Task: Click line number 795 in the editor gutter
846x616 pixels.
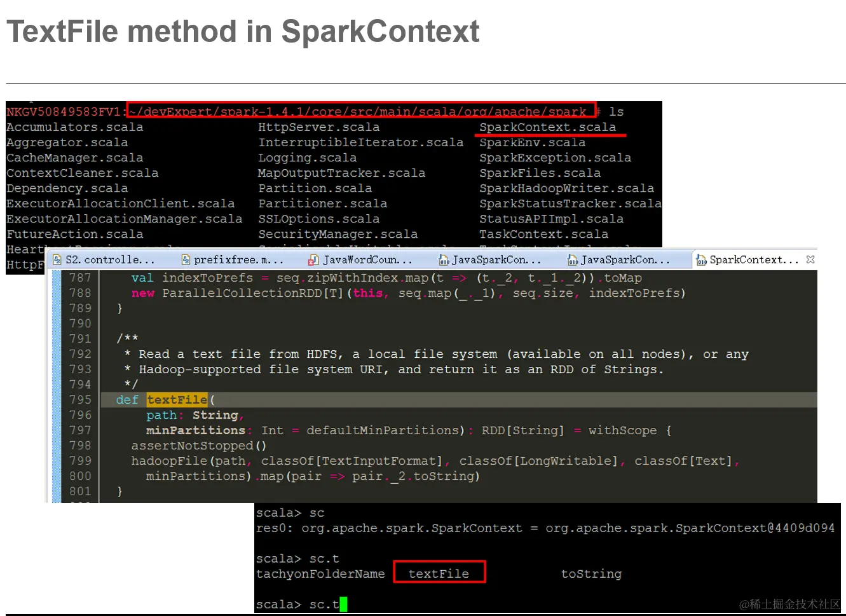Action: 80,400
